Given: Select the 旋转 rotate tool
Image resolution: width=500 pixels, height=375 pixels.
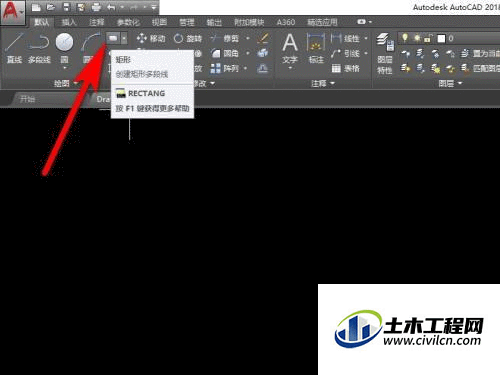Looking at the screenshot, I should tap(188, 38).
